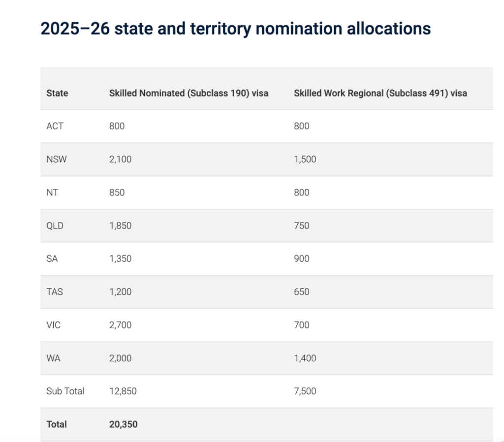This screenshot has height=442, width=504.
Task: Select NT's Subclass 190 value 850
Action: click(117, 192)
